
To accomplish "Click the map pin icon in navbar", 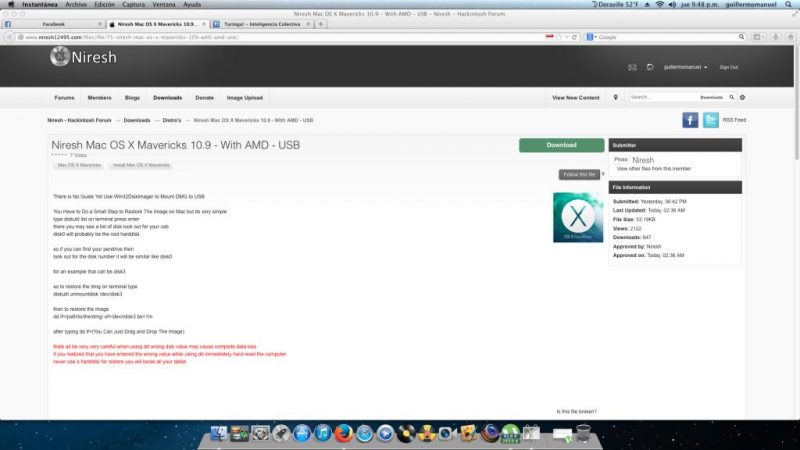I will (615, 97).
